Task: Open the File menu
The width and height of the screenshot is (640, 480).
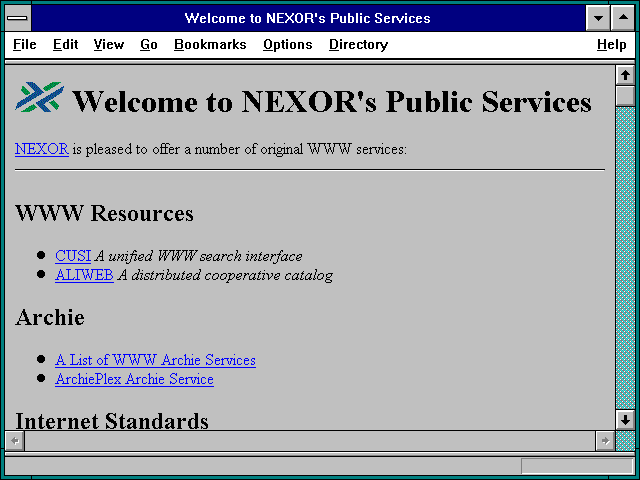Action: [x=24, y=44]
